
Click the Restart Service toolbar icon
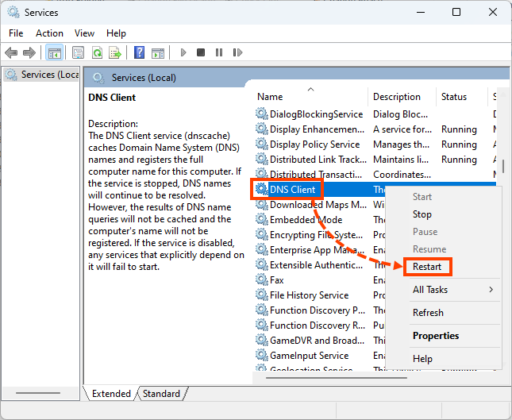237,53
